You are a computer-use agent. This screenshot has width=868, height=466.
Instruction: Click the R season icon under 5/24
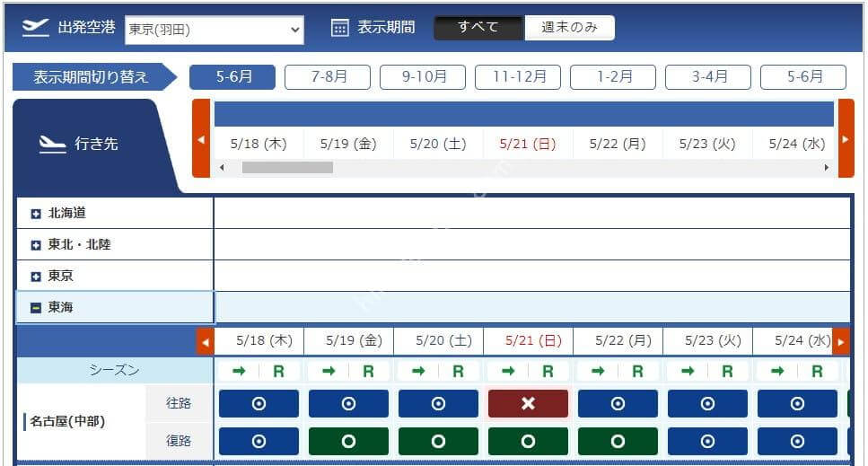[x=817, y=372]
